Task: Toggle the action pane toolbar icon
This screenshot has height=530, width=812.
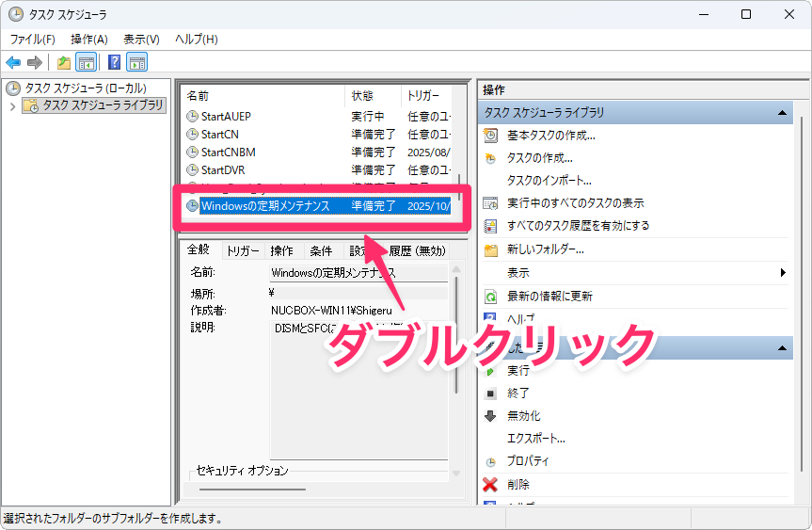Action: tap(137, 62)
